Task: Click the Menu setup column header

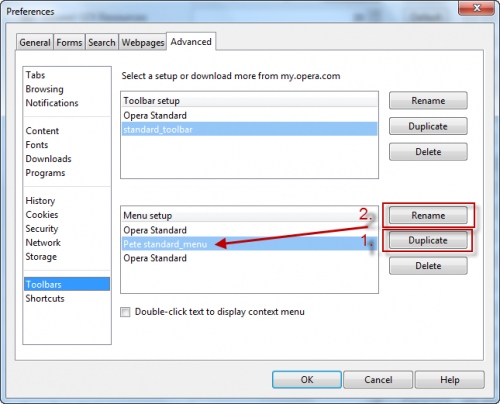Action: pyautogui.click(x=249, y=215)
